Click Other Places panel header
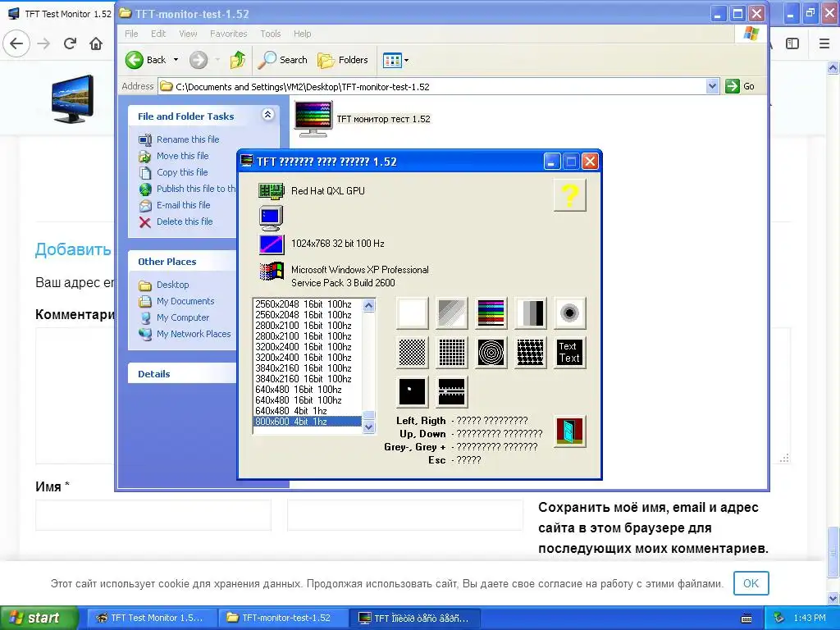Screen dimensions: 840x630 tap(182, 262)
